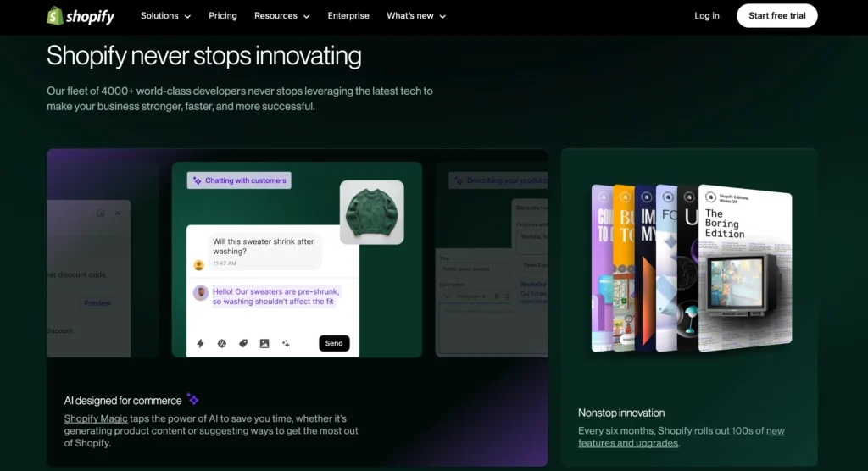This screenshot has width=868, height=471.
Task: Click the support agent avatar in chat reply
Action: click(x=201, y=293)
